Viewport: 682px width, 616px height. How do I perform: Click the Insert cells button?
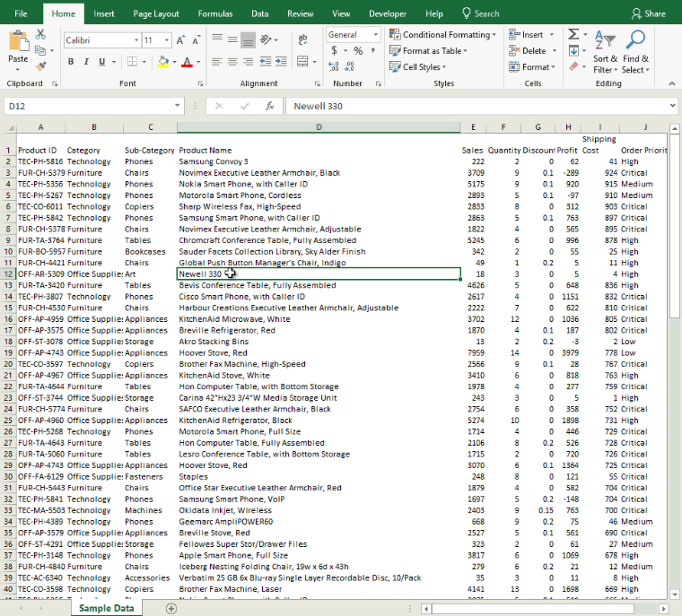pos(531,34)
